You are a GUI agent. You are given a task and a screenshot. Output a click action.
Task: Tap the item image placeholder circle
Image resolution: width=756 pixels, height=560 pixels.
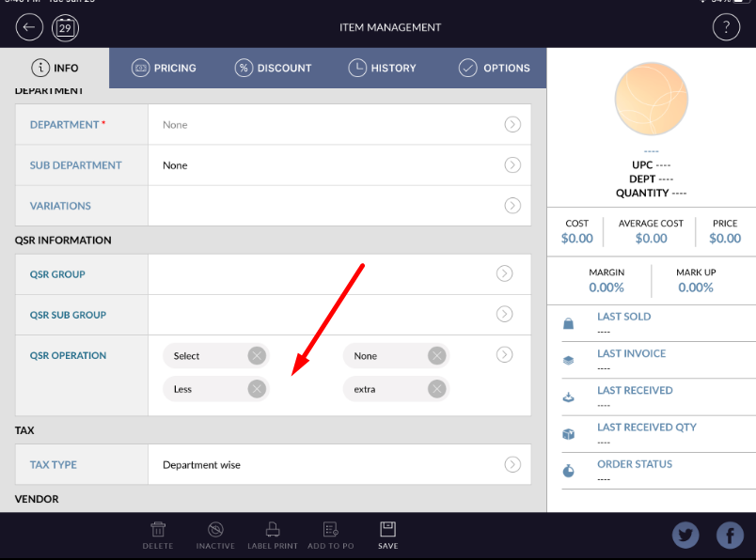[651, 101]
